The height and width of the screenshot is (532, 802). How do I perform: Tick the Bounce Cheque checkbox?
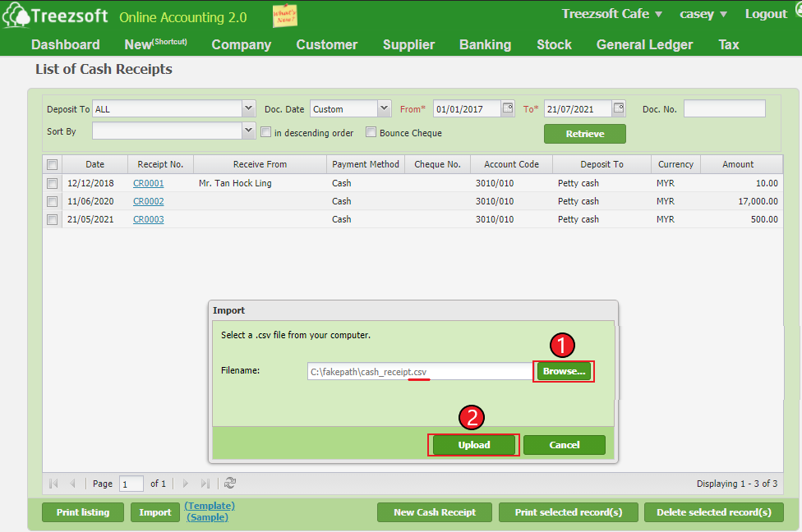pyautogui.click(x=371, y=132)
